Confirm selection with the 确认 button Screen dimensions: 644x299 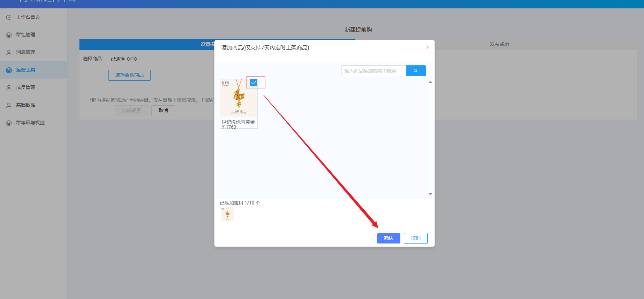388,238
